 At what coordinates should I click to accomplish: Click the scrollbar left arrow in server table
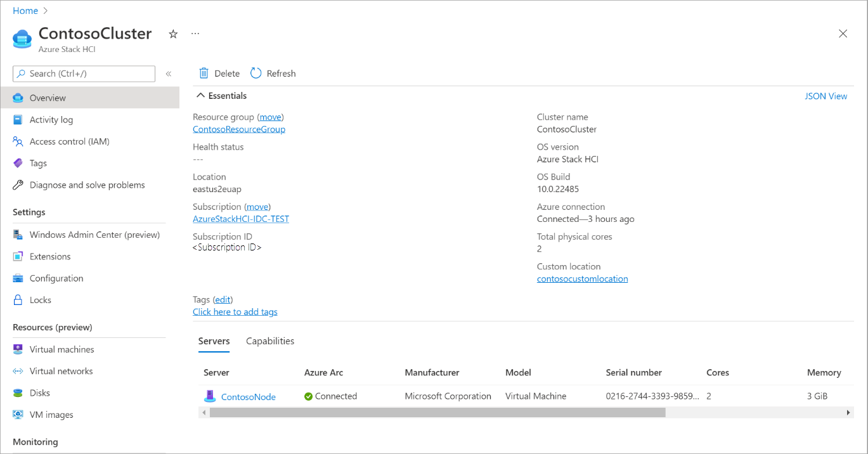click(204, 413)
